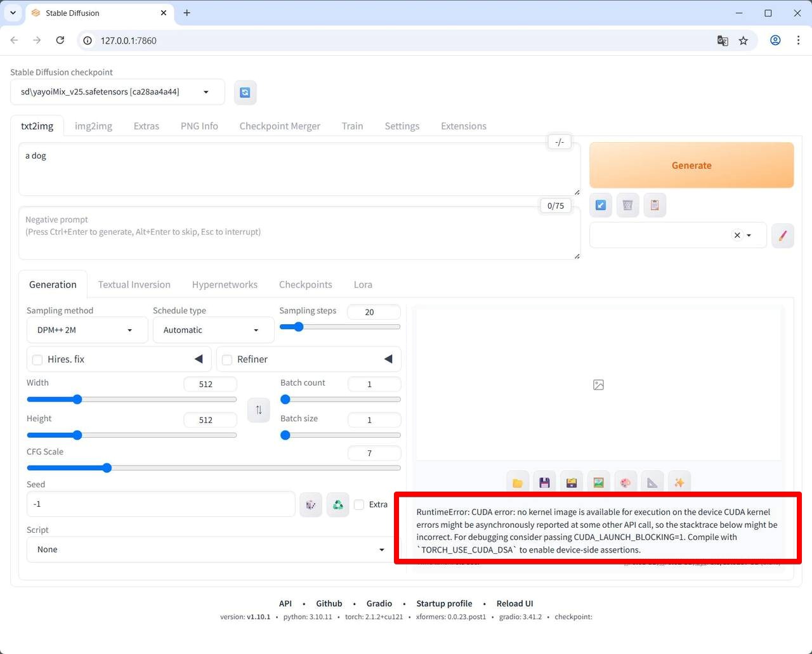This screenshot has width=812, height=654.
Task: Expand Hires. fix section triangle
Action: (199, 359)
